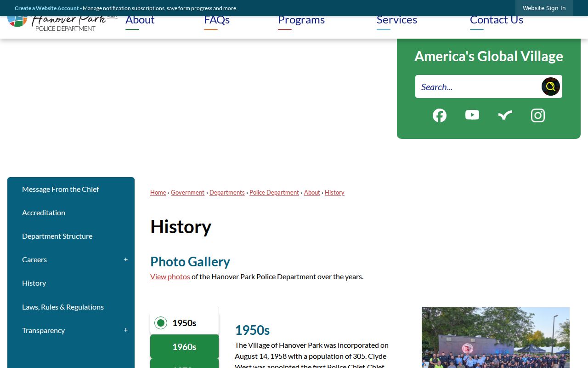
Task: Open the Contact Us menu
Action: pos(497,20)
